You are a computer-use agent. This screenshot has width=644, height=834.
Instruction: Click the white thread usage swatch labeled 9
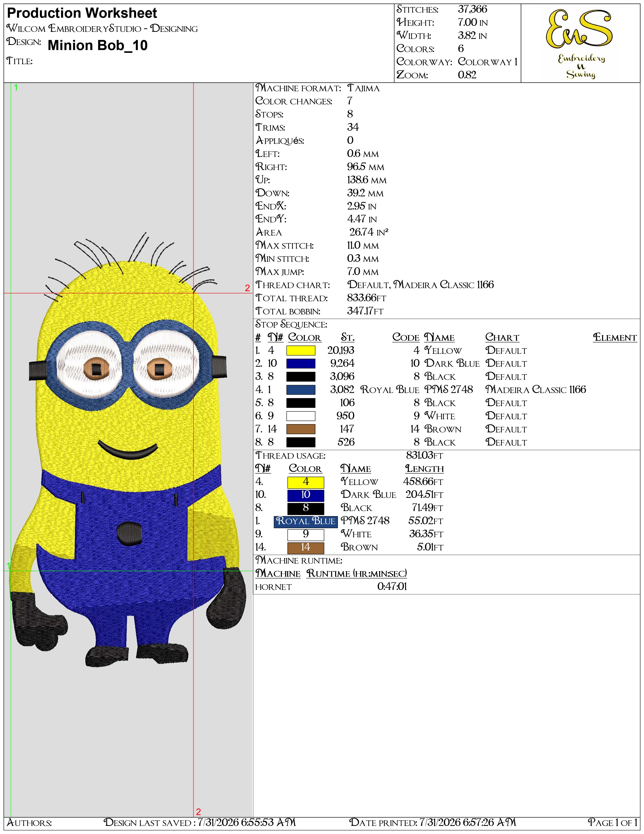click(x=306, y=535)
